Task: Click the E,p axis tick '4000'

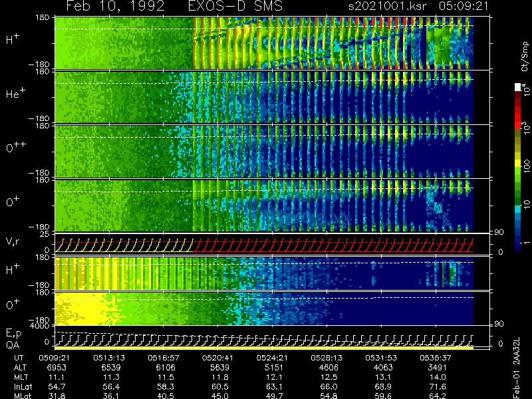Action: point(40,326)
